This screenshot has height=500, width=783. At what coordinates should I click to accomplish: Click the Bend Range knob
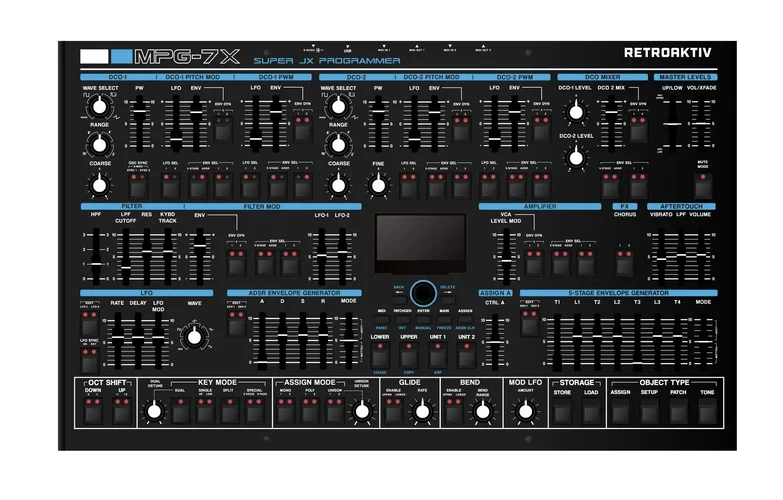coord(482,411)
